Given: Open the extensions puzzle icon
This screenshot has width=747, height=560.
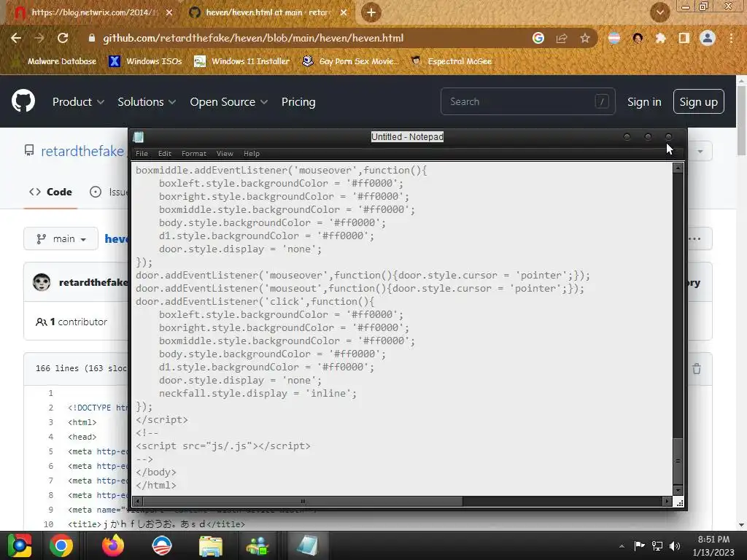Looking at the screenshot, I should pyautogui.click(x=661, y=38).
